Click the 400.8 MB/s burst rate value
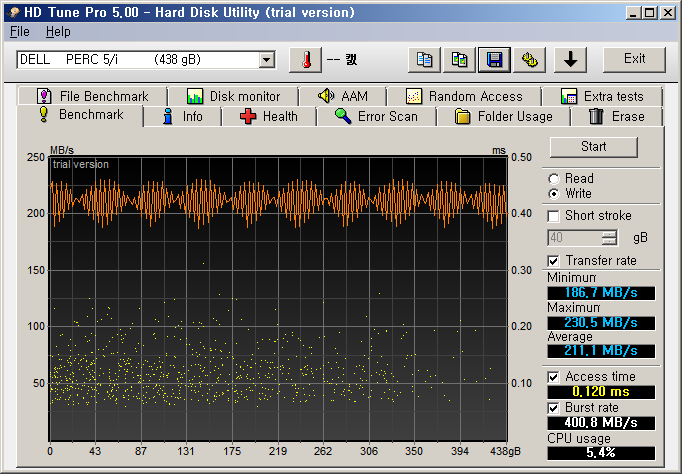 coord(601,423)
